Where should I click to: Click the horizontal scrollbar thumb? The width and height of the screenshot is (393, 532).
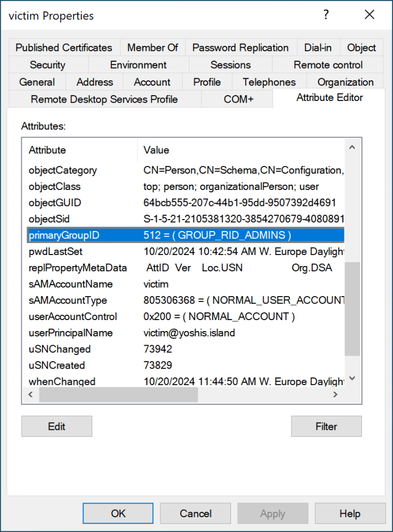(118, 394)
